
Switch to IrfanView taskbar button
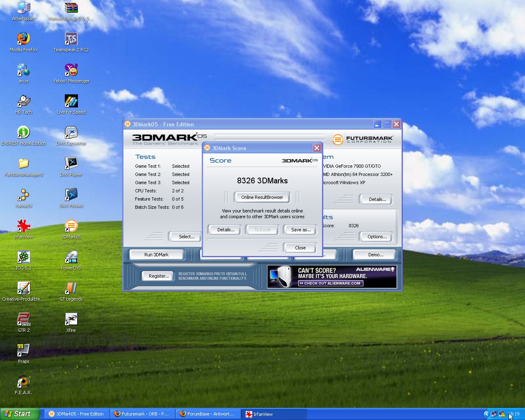click(274, 414)
